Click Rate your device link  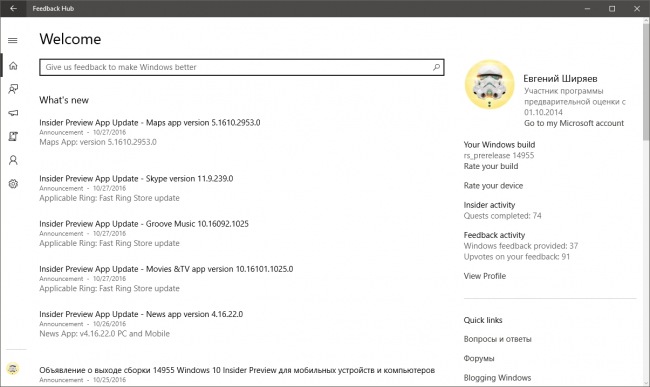point(493,186)
